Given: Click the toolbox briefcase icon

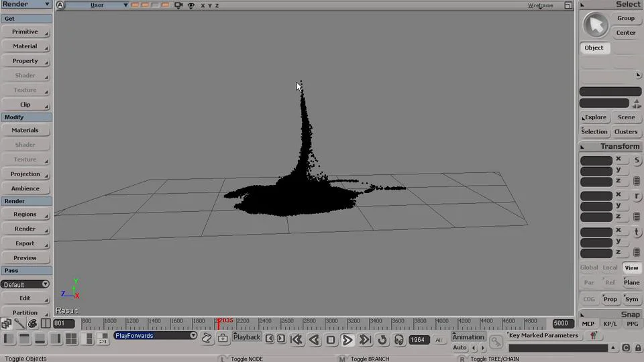Looking at the screenshot, I should pyautogui.click(x=223, y=339).
